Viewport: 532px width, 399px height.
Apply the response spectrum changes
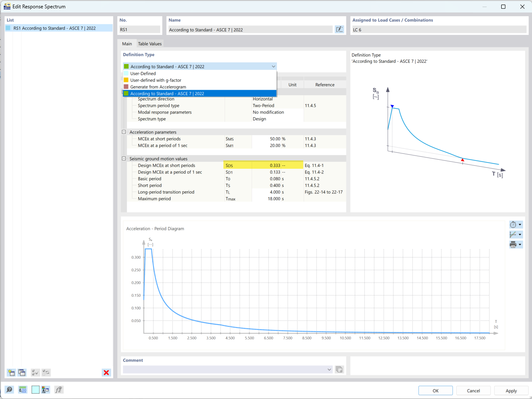tap(511, 390)
